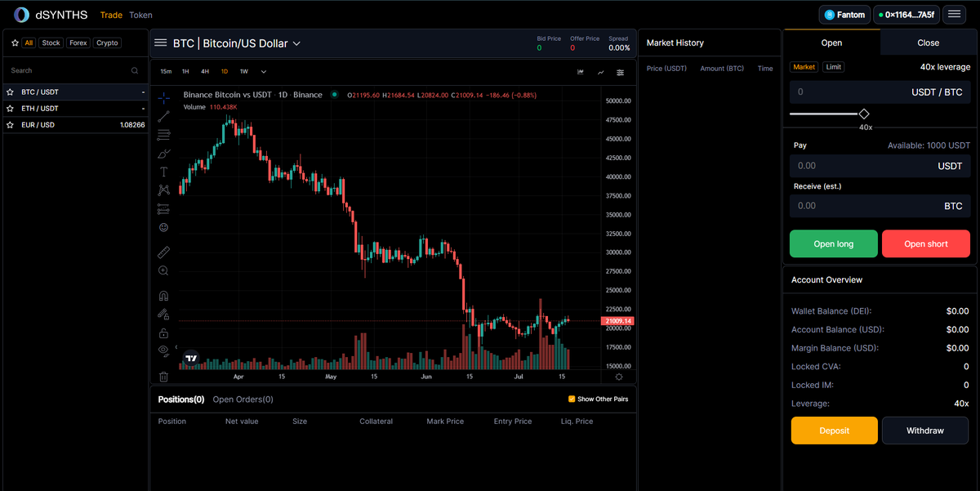Filter favorites with the star icon
The image size is (980, 491).
click(15, 42)
